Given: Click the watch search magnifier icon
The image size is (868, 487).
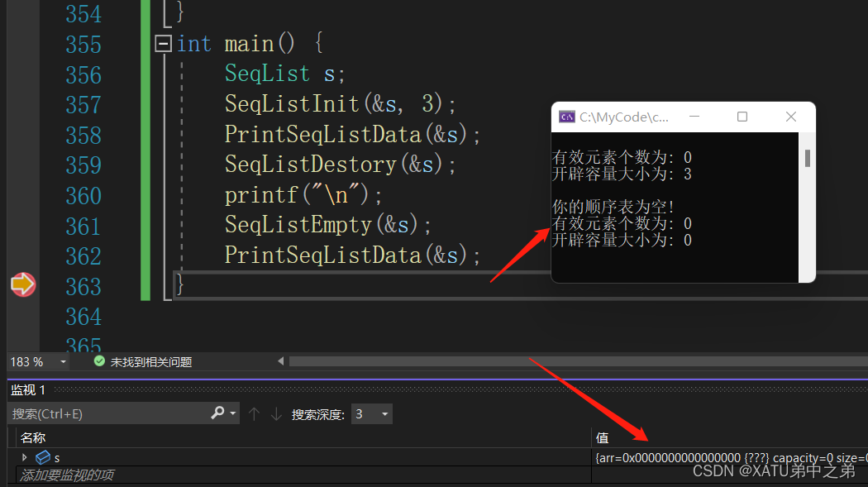Looking at the screenshot, I should pos(217,413).
